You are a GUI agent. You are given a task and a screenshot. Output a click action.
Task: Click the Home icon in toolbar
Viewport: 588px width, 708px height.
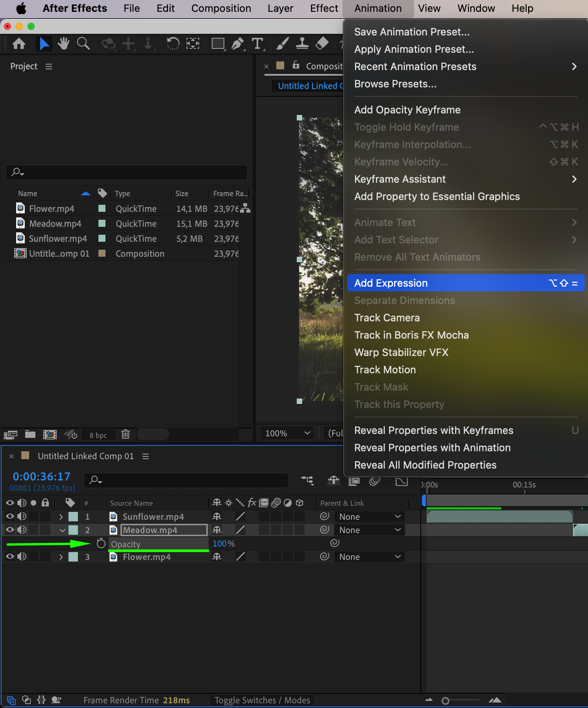click(x=19, y=44)
